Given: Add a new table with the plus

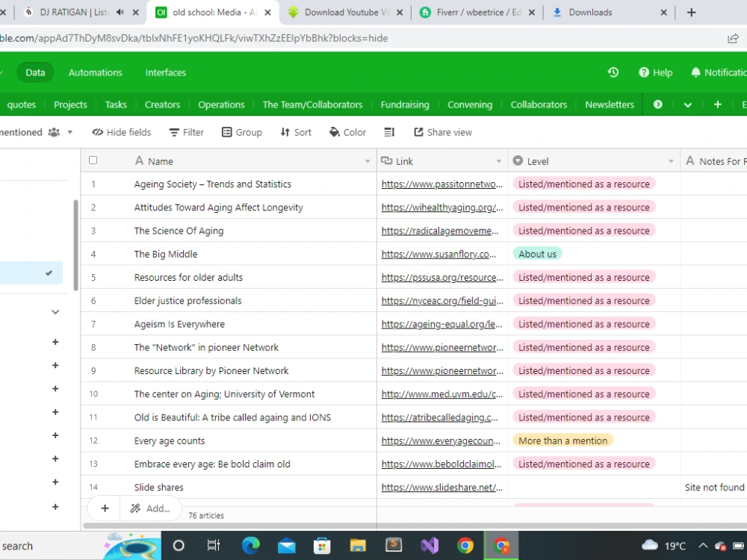Looking at the screenshot, I should tap(717, 105).
